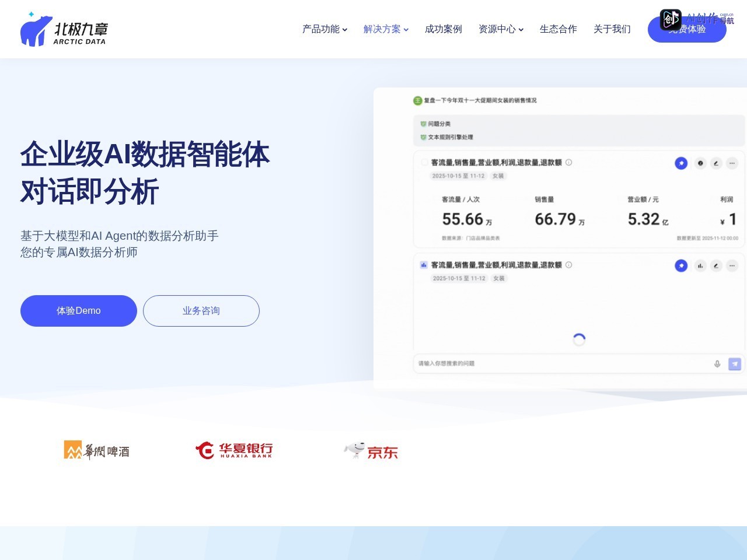Click the info icon on the loading card title
Image resolution: width=747 pixels, height=560 pixels.
[568, 265]
